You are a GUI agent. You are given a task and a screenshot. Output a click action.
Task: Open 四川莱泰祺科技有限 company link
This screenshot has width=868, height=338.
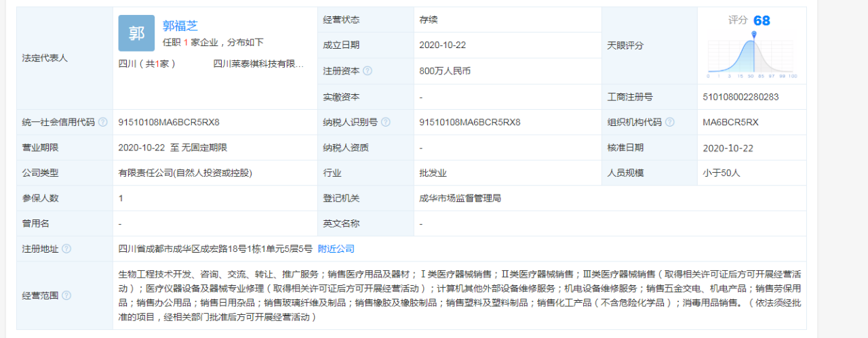pos(258,64)
